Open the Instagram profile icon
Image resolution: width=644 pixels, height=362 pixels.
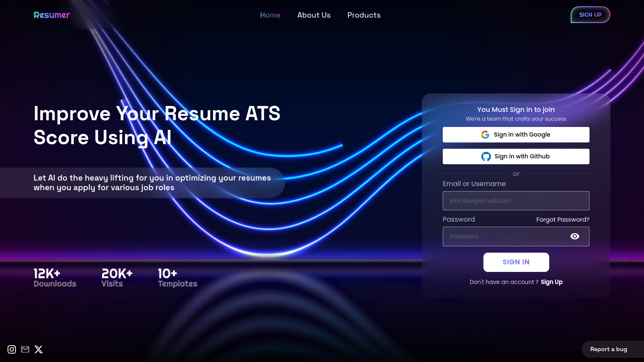click(12, 349)
